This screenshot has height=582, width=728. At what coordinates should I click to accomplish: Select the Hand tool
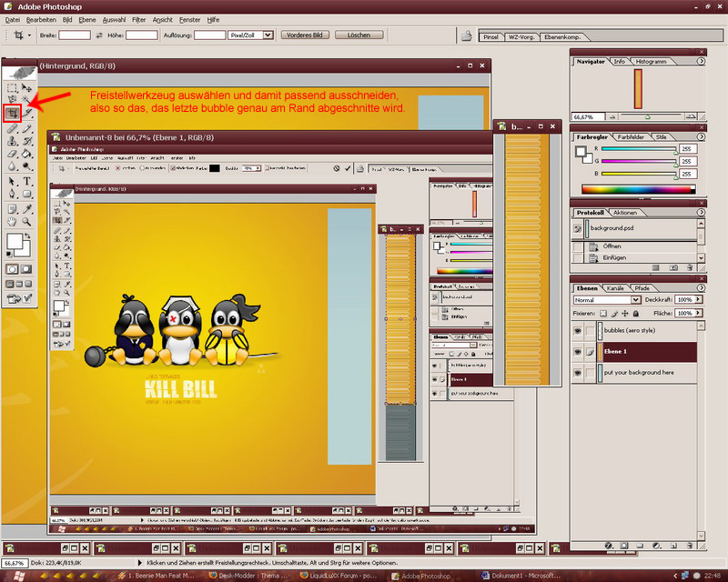(x=12, y=222)
